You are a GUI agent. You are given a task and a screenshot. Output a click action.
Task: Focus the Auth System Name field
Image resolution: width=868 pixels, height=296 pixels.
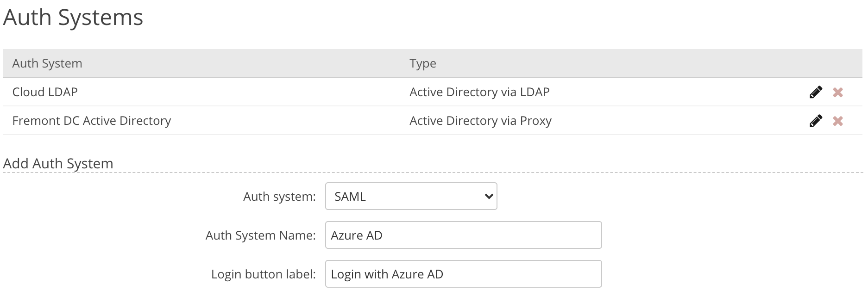click(463, 235)
